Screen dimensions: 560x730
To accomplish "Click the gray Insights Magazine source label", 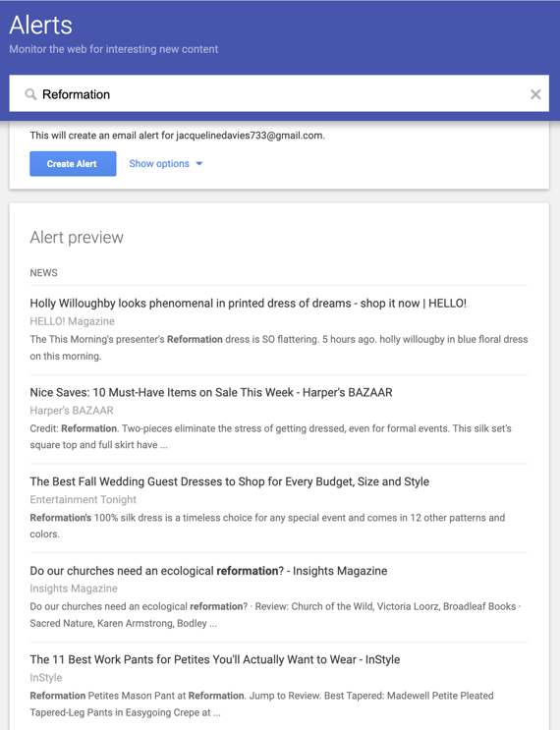I will pyautogui.click(x=74, y=589).
